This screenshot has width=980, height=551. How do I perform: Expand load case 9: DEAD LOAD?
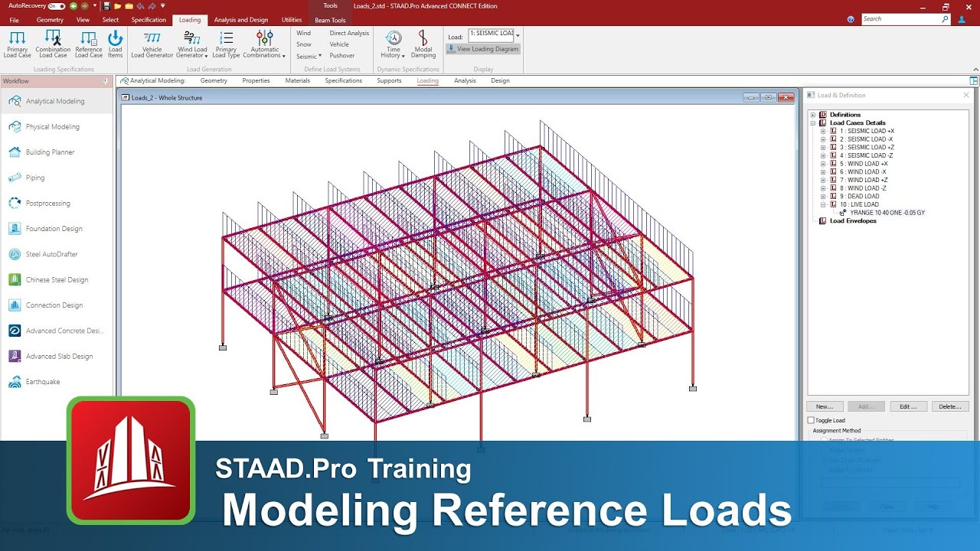(823, 197)
